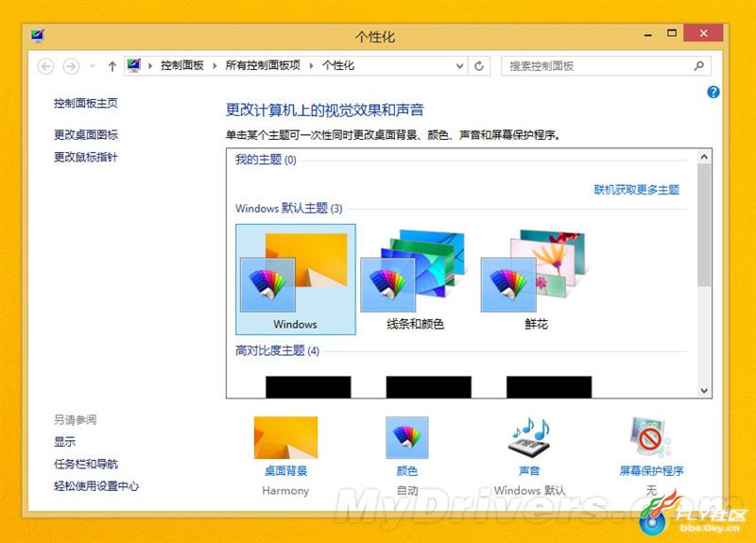756x543 pixels.
Task: Refresh the control panel page
Action: [479, 66]
